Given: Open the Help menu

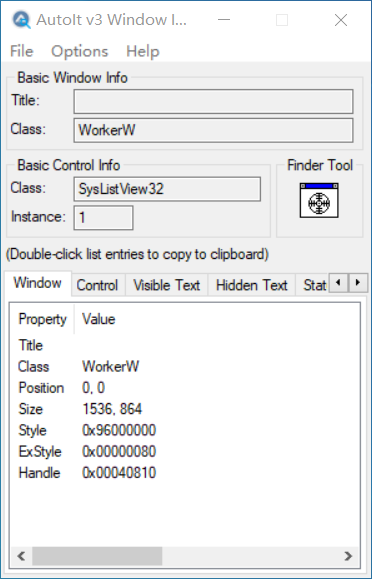Looking at the screenshot, I should point(143,51).
